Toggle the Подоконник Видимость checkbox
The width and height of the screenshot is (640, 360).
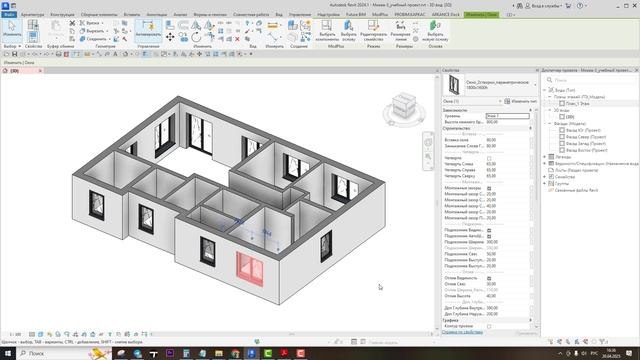[x=489, y=230]
